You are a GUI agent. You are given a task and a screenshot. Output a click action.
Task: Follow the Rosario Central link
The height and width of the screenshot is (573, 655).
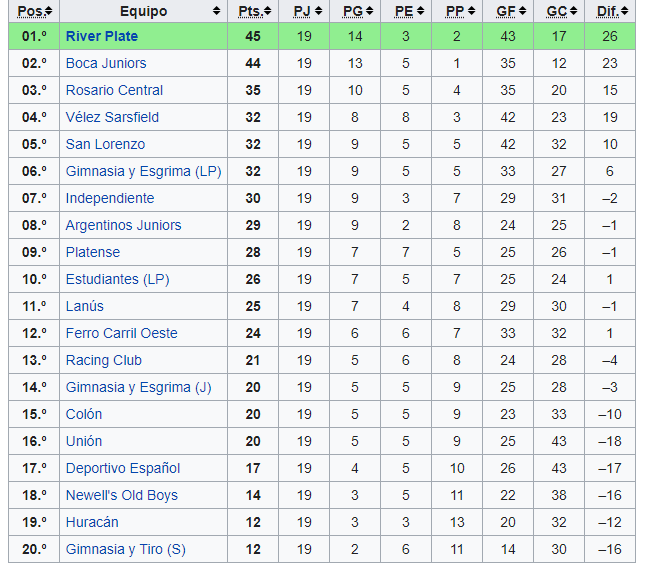(114, 90)
